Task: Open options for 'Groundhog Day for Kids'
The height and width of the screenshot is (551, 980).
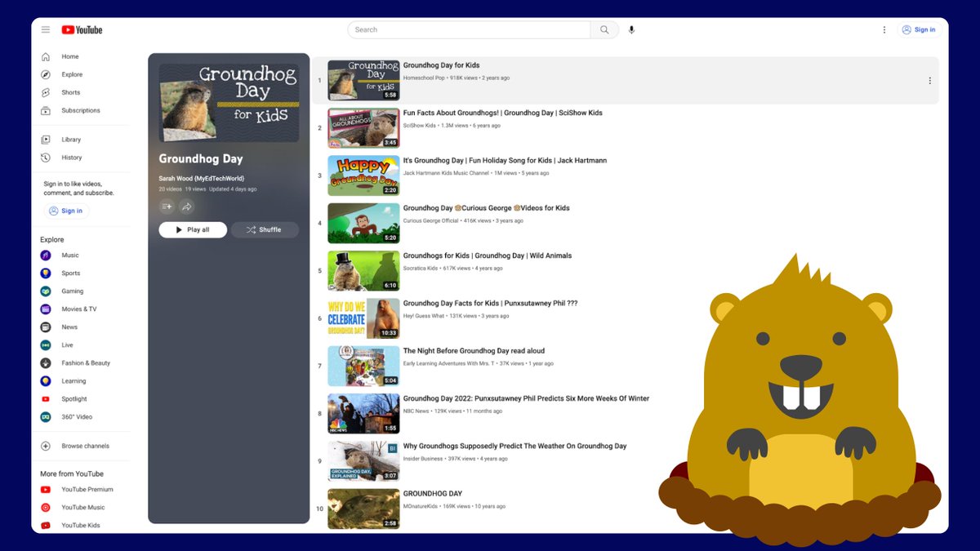Action: click(x=929, y=80)
